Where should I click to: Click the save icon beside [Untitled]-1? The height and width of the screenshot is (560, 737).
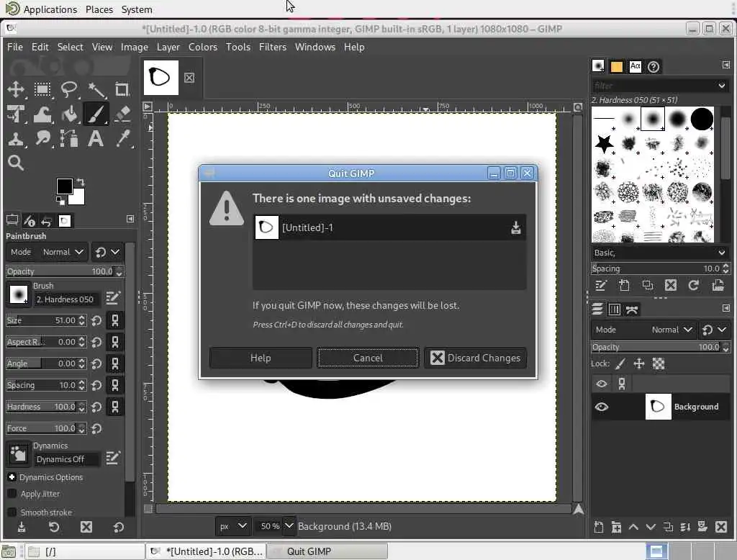click(515, 227)
